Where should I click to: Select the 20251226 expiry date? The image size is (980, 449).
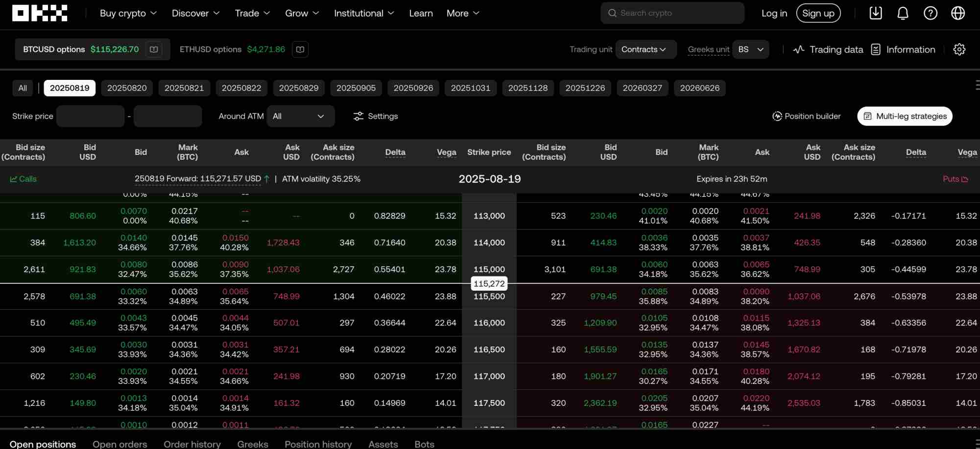(585, 88)
